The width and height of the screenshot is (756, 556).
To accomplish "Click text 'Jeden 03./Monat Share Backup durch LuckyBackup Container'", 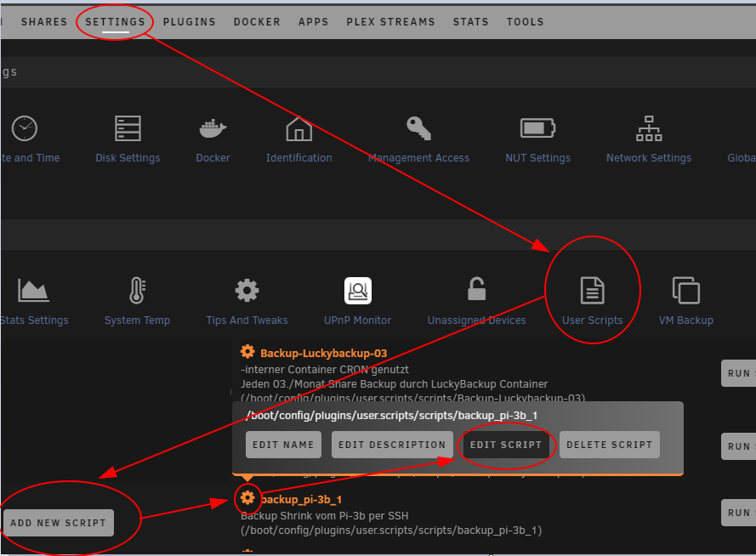I will [x=395, y=384].
